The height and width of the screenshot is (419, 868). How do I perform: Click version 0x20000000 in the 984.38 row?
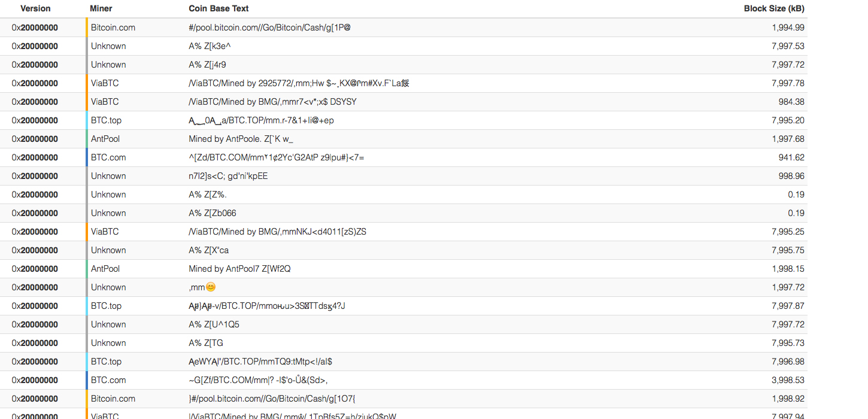click(35, 102)
